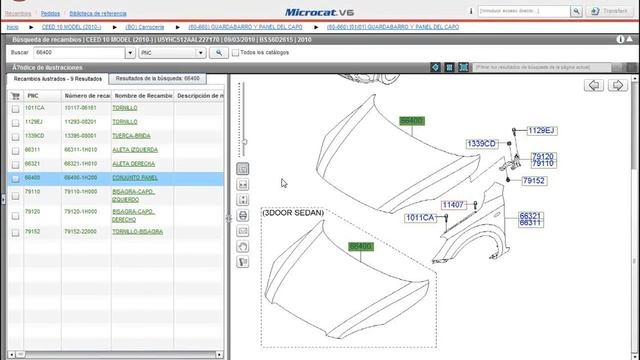Click the magnifier icon in the top direct-access box
Screen dimensions: 640x360
[x=576, y=11]
